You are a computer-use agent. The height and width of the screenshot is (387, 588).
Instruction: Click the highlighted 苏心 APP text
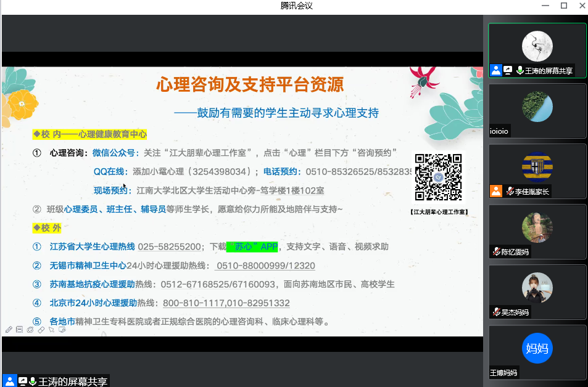point(253,247)
